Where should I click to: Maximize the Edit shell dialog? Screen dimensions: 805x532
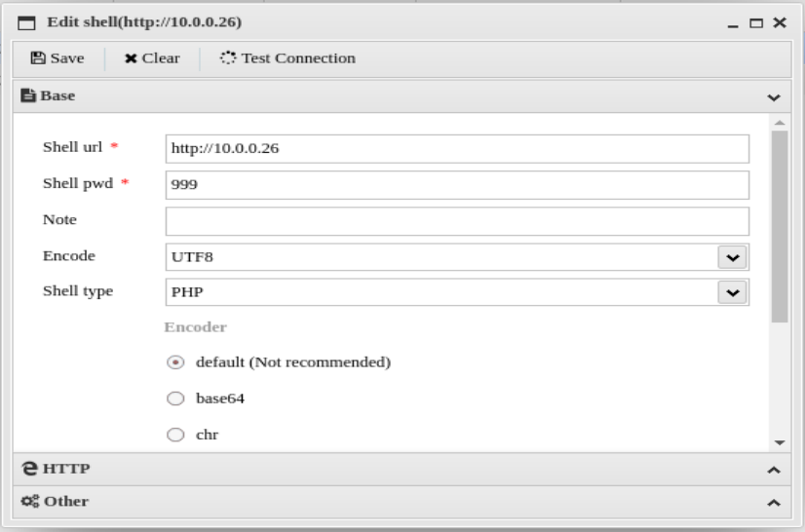[757, 22]
